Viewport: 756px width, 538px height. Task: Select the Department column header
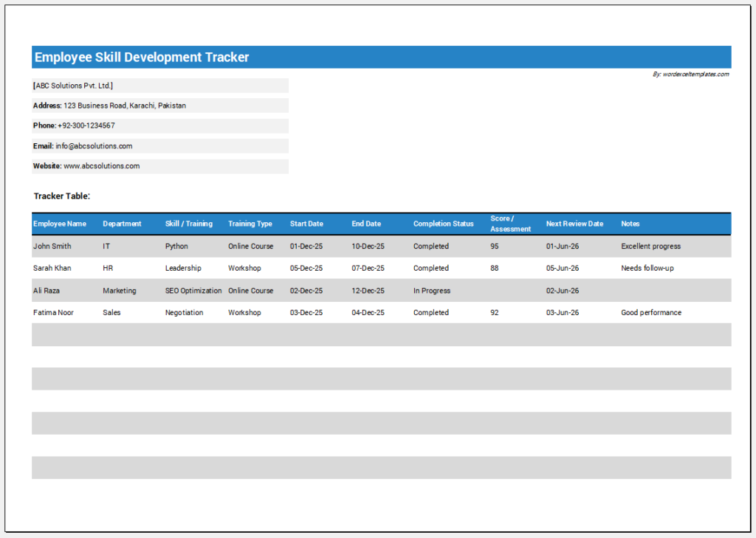tap(122, 224)
